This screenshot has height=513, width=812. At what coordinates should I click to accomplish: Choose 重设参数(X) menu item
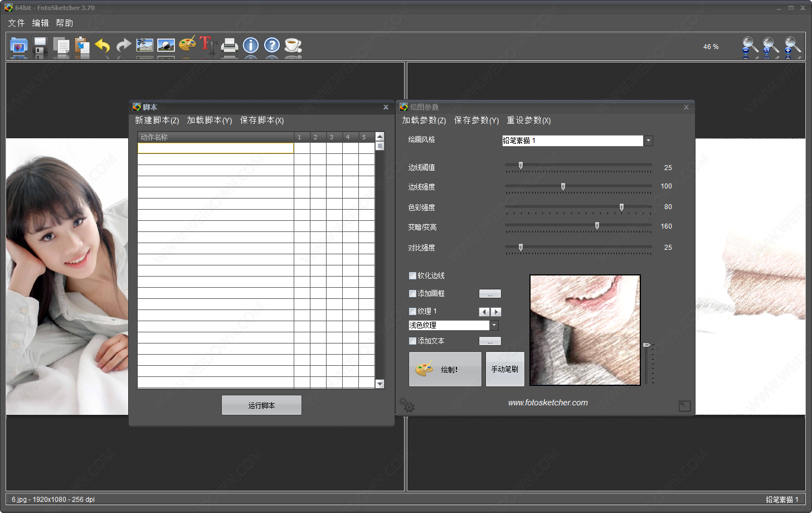tap(528, 120)
